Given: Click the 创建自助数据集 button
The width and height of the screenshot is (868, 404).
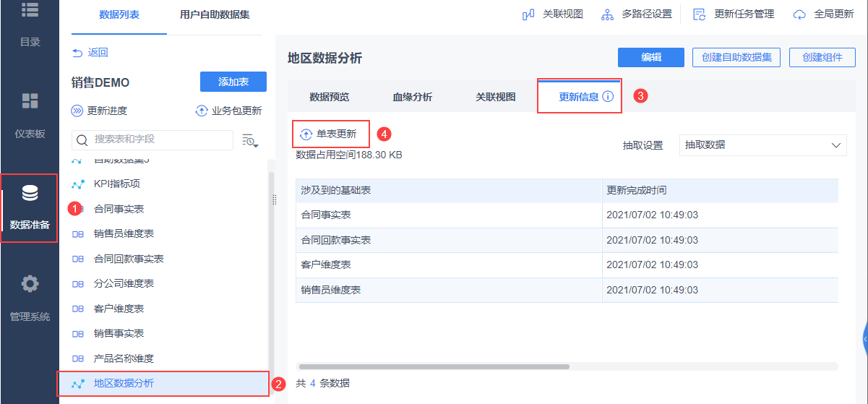Looking at the screenshot, I should tap(736, 57).
